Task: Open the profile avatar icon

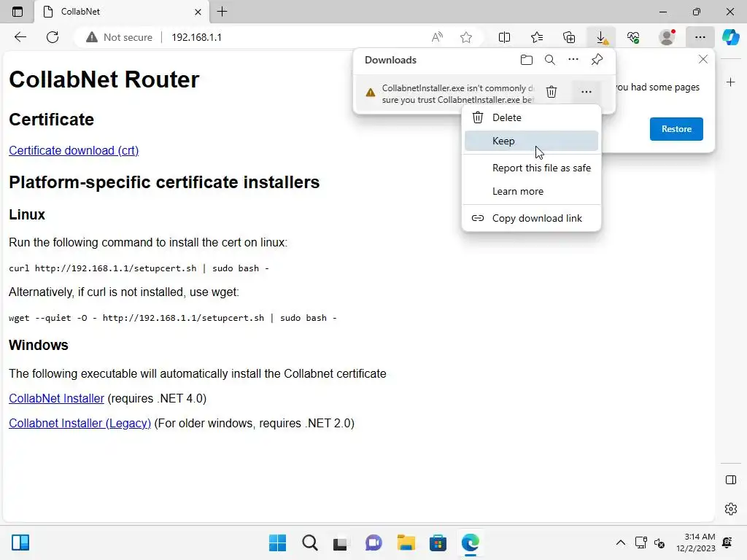Action: (667, 37)
